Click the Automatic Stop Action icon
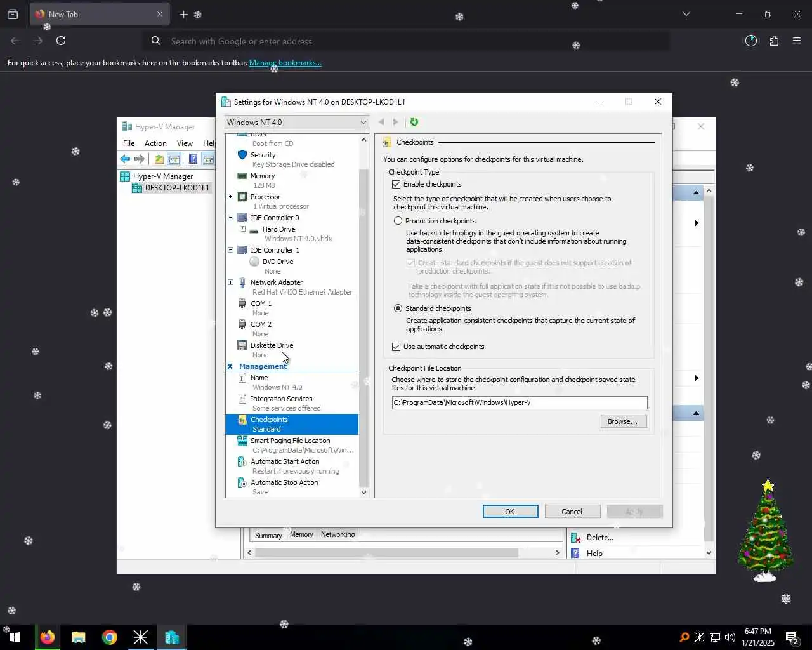812x650 pixels. 242,482
